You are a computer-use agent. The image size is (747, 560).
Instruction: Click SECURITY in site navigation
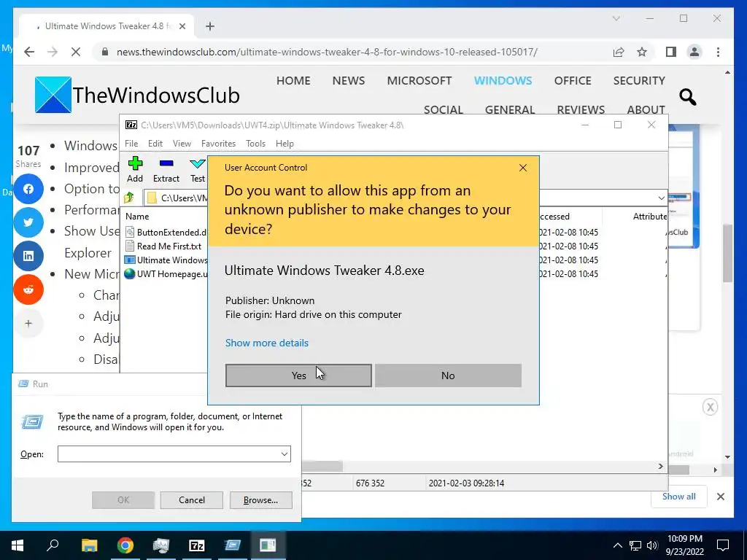coord(639,80)
